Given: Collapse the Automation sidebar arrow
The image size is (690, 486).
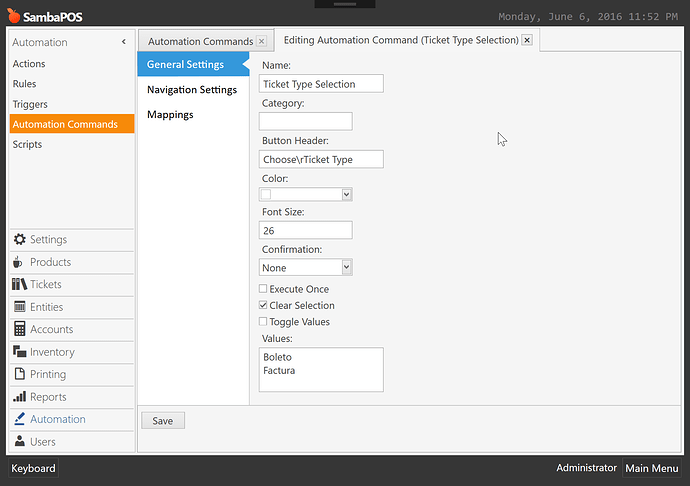Looking at the screenshot, I should coord(124,41).
